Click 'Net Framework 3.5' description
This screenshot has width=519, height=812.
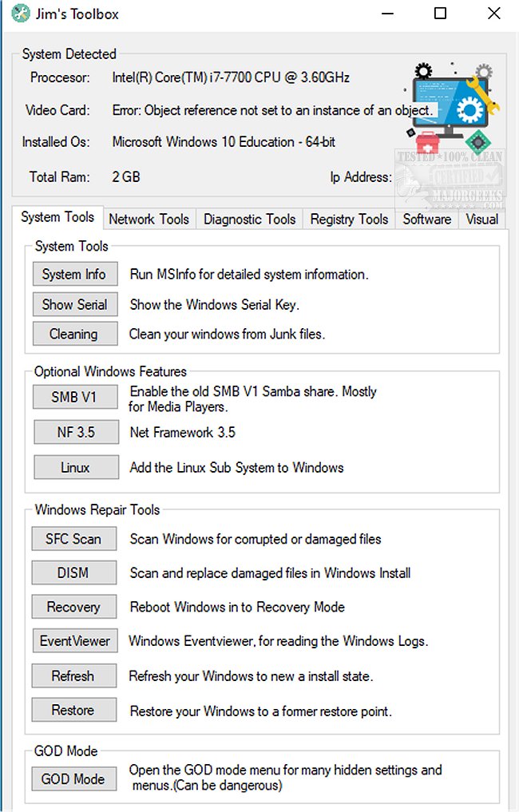[x=182, y=433]
